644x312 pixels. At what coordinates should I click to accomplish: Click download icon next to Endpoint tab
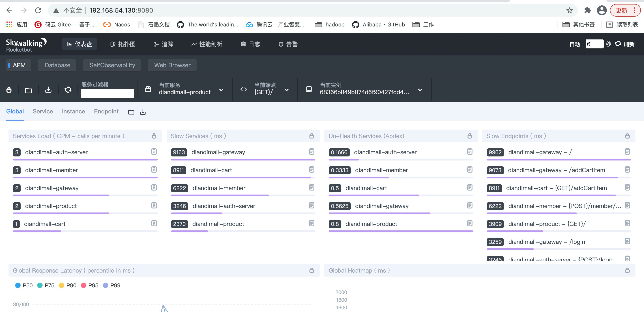tap(143, 112)
